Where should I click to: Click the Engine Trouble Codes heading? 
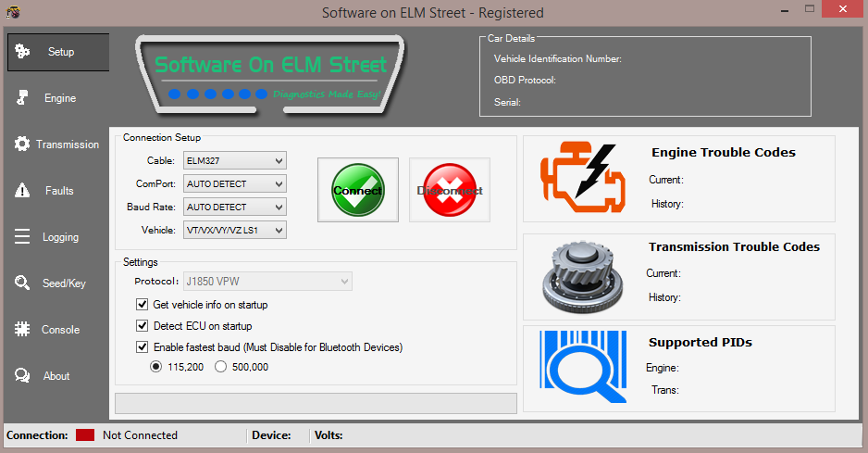(x=724, y=153)
